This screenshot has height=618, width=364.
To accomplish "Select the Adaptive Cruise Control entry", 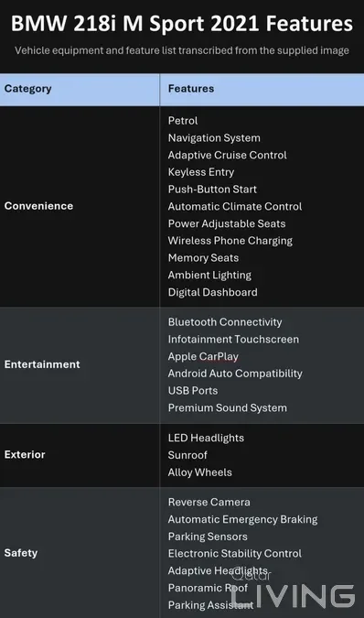I will click(x=228, y=156).
